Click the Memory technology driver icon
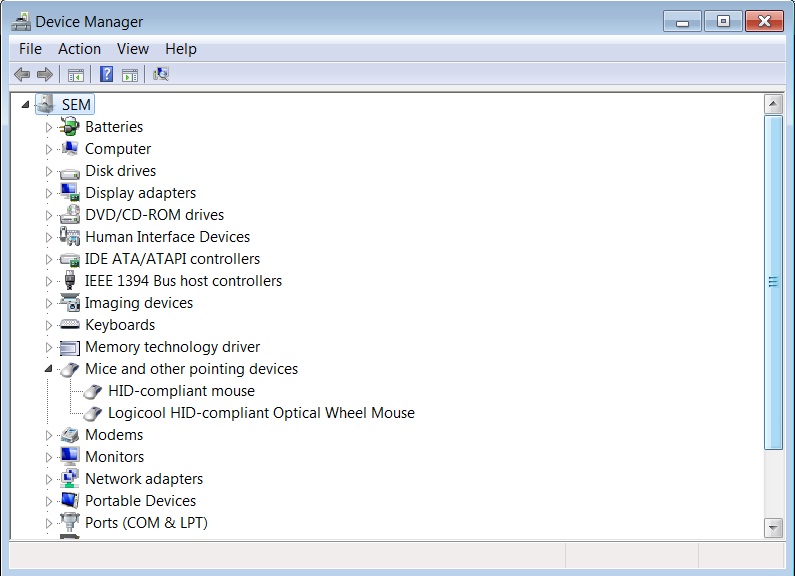This screenshot has height=576, width=795. 69,347
